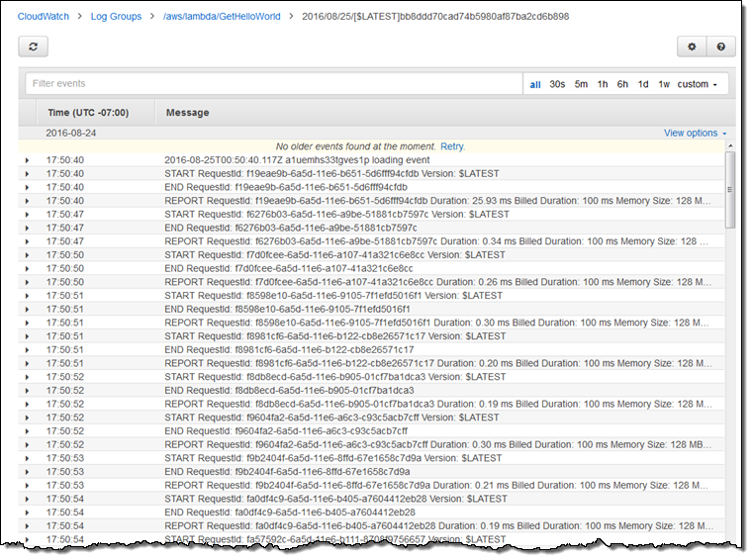Click the refresh log events icon
The height and width of the screenshot is (560, 752).
point(33,47)
